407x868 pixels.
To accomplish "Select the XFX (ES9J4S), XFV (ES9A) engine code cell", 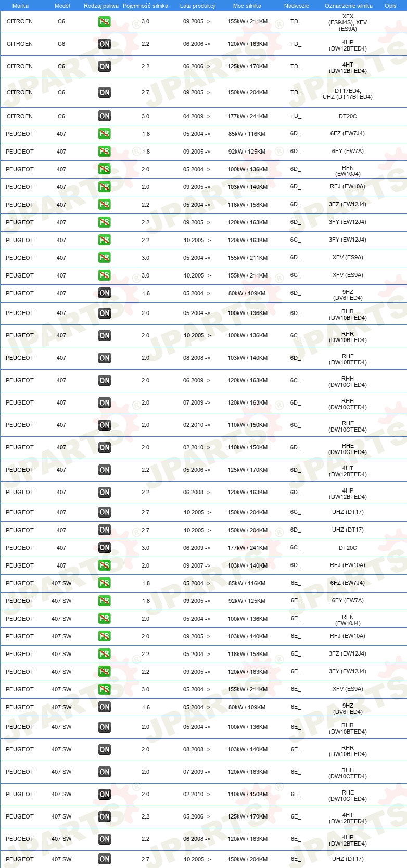I will pyautogui.click(x=348, y=22).
